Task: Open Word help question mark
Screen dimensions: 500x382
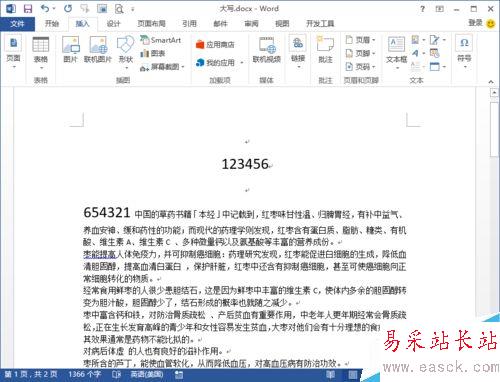Action: [422, 9]
